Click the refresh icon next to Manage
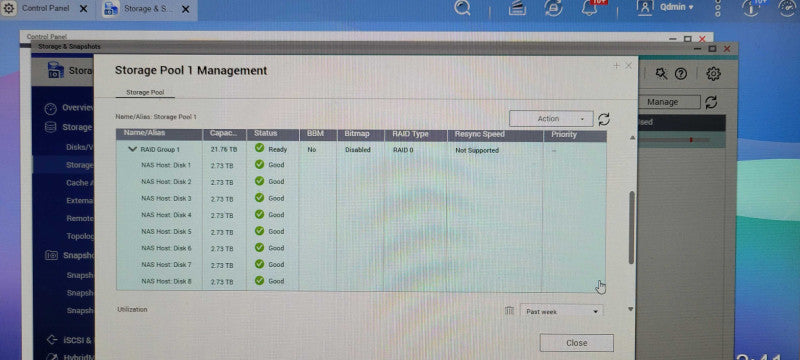 (711, 102)
